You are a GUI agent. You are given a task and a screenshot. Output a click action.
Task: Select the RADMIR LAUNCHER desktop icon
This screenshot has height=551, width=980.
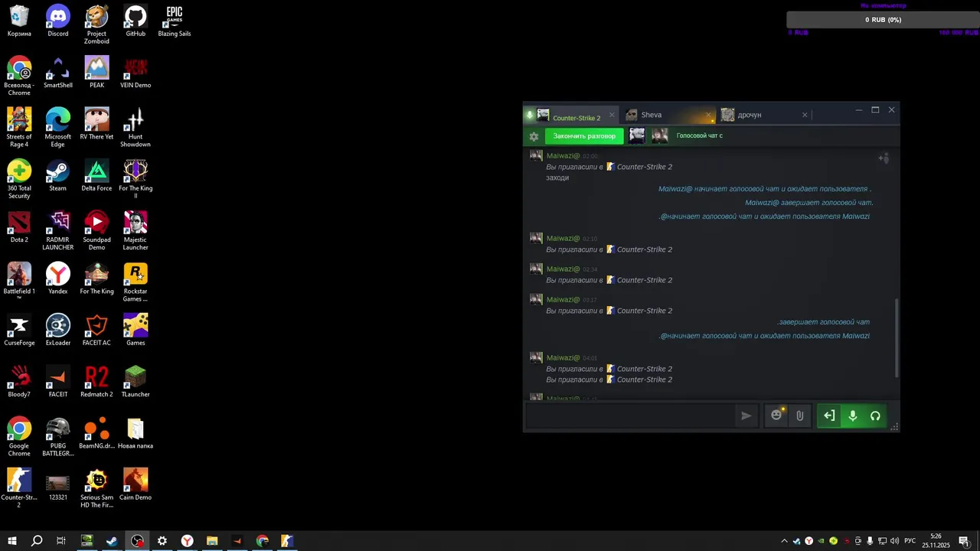[x=58, y=230]
